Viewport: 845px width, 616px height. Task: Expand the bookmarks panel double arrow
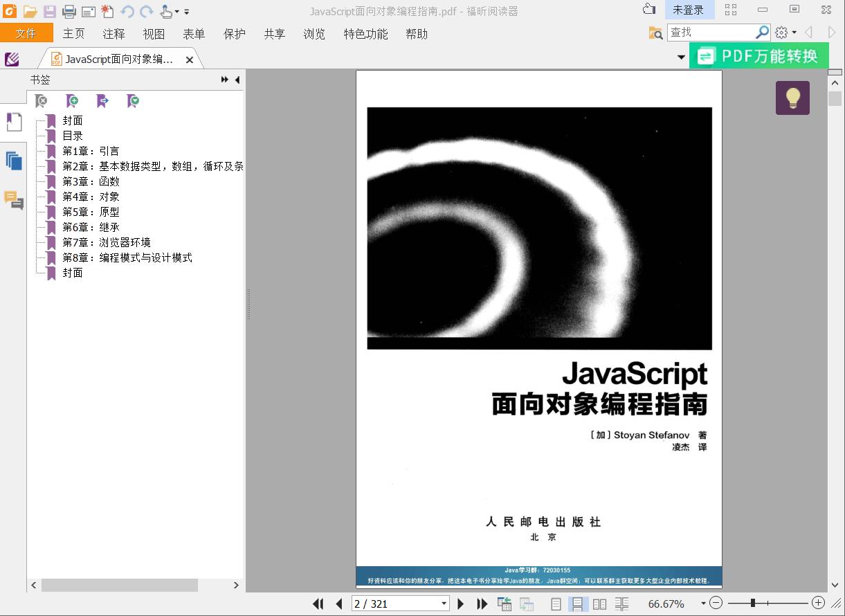click(x=225, y=80)
